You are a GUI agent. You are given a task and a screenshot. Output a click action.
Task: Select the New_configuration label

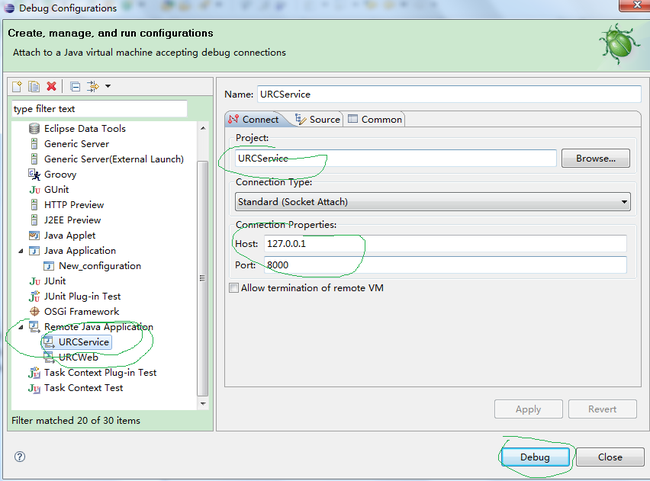[x=100, y=266]
